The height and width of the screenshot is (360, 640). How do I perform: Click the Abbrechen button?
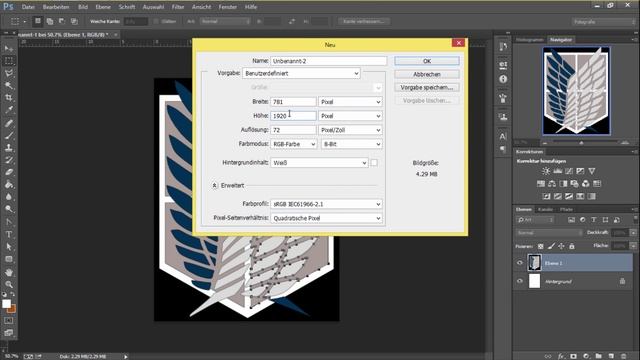[x=427, y=74]
